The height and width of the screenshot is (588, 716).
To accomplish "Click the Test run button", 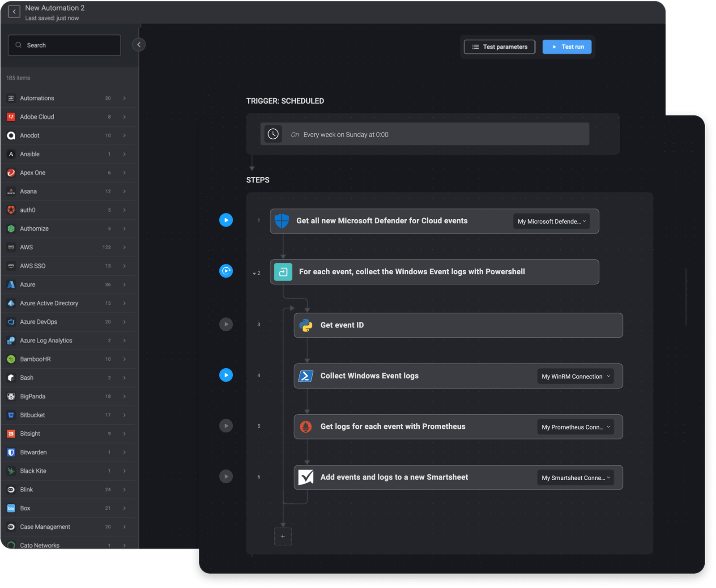I will [x=567, y=47].
